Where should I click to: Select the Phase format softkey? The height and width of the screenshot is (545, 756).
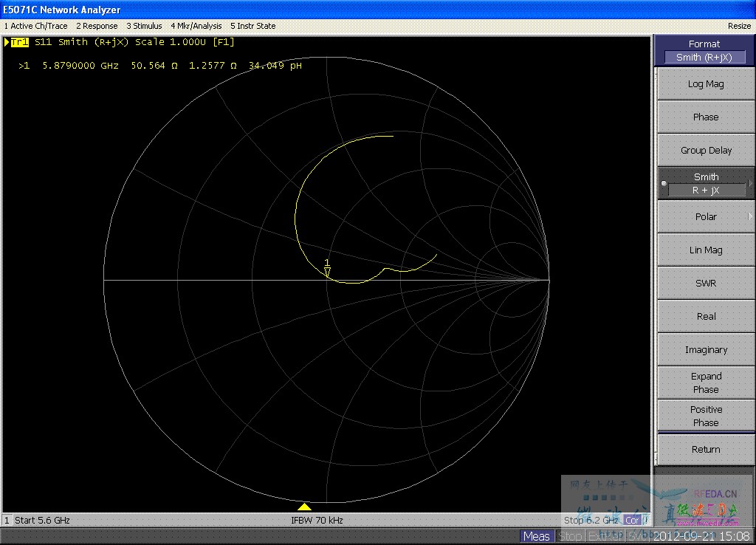706,117
